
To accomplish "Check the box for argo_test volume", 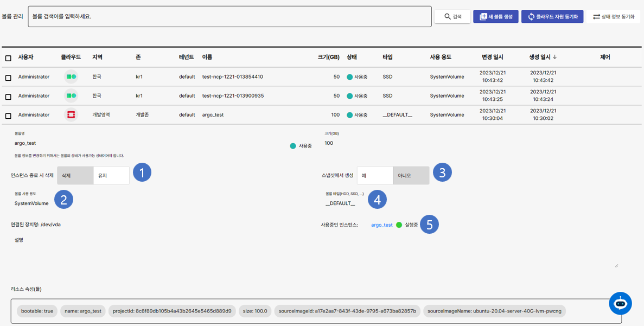I will (8, 116).
